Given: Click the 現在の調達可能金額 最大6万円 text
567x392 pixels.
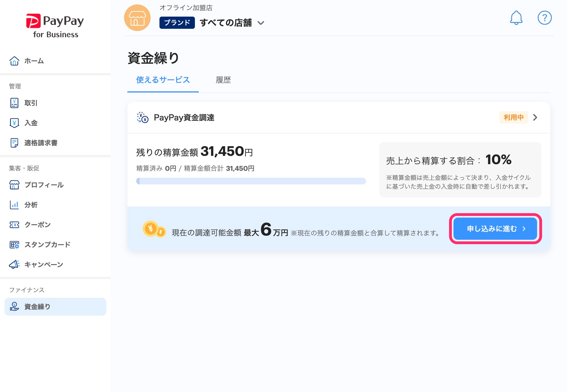Looking at the screenshot, I should [x=230, y=230].
